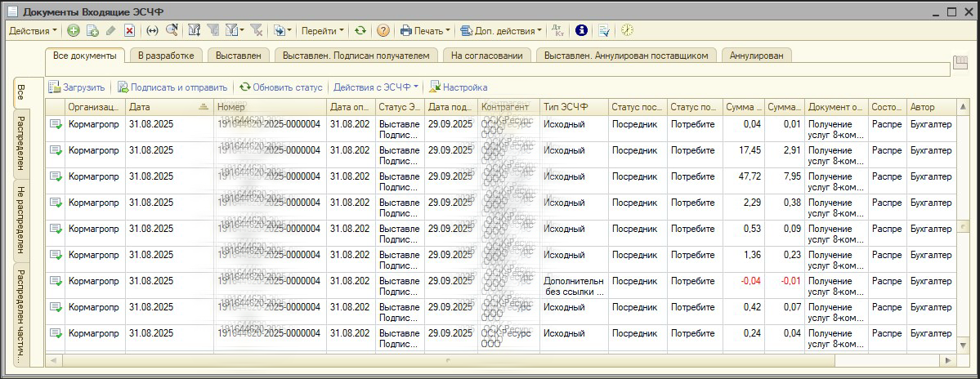The width and height of the screenshot is (980, 379).
Task: Open Help with the orange question mark
Action: pyautogui.click(x=383, y=31)
